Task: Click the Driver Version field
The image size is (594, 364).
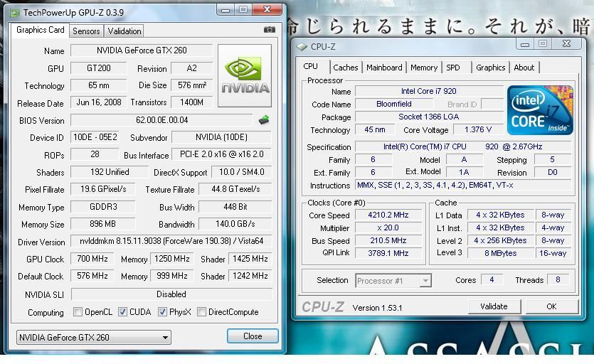Action: pos(171,241)
